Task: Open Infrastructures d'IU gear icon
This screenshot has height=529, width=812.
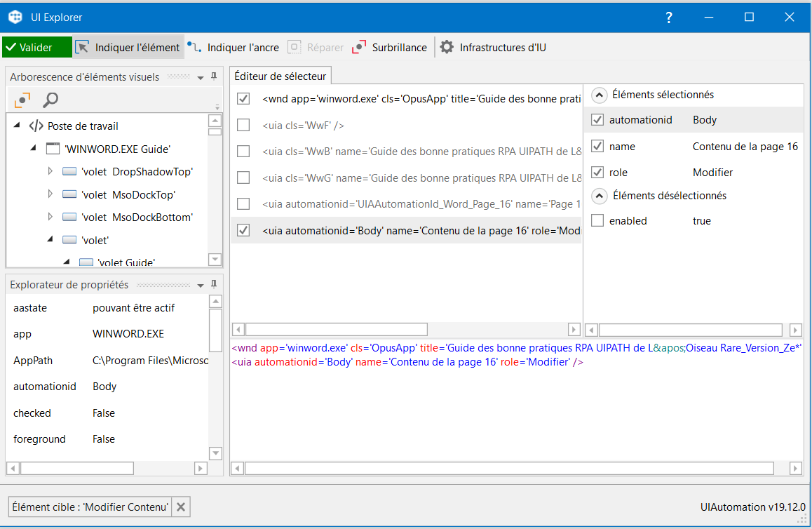Action: tap(447, 47)
